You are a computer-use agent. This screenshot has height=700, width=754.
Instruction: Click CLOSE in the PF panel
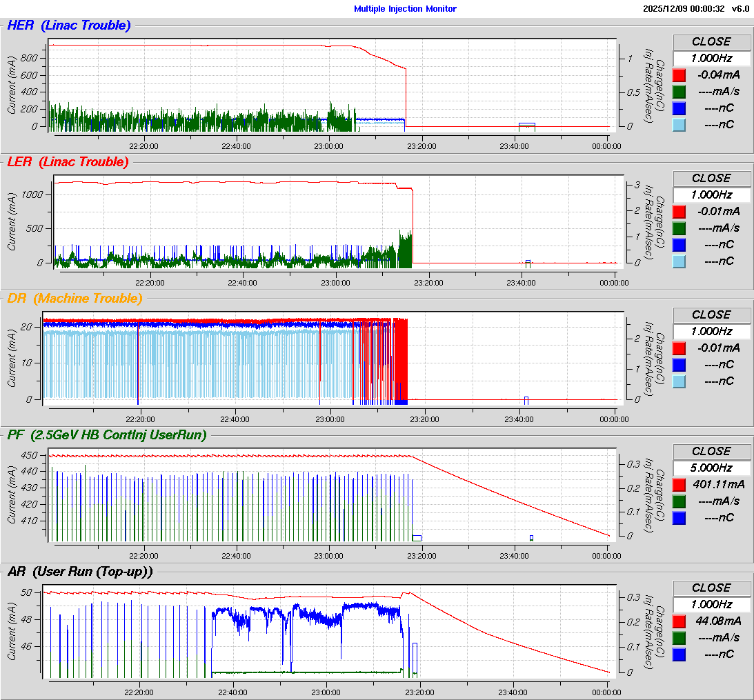click(711, 451)
